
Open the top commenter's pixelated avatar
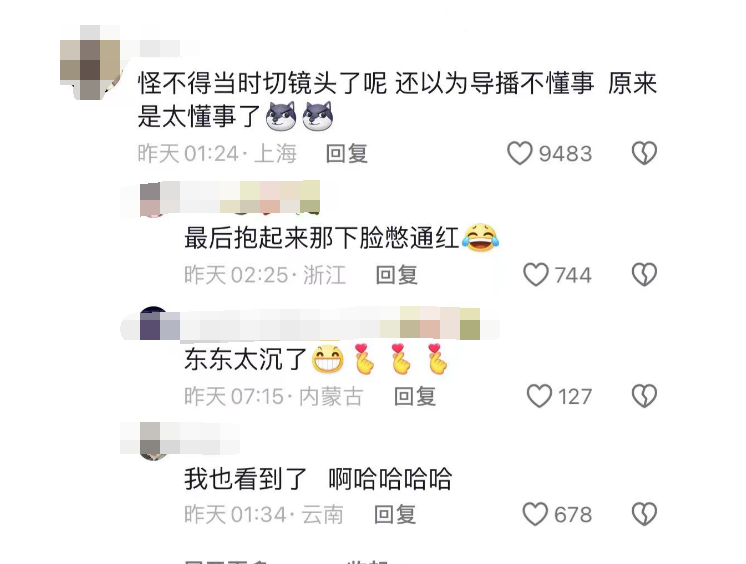pyautogui.click(x=90, y=62)
